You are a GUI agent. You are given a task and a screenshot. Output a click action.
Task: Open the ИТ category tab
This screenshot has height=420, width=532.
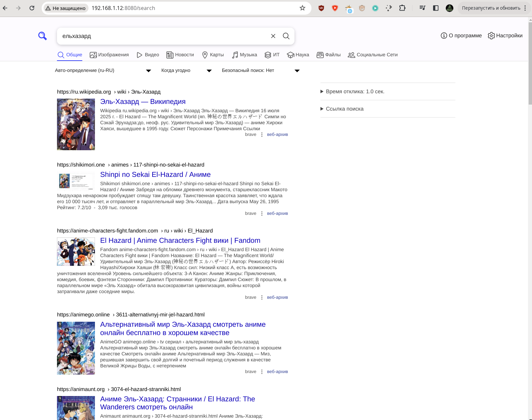272,55
